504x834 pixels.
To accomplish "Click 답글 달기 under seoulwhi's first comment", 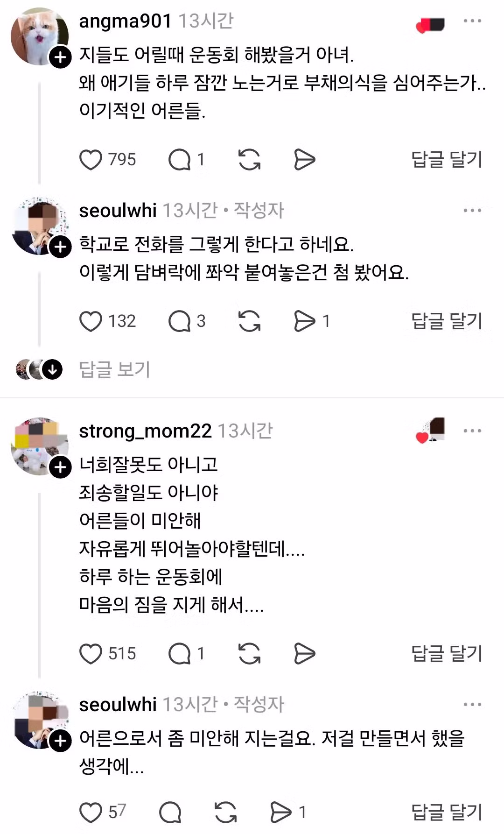I will (447, 320).
